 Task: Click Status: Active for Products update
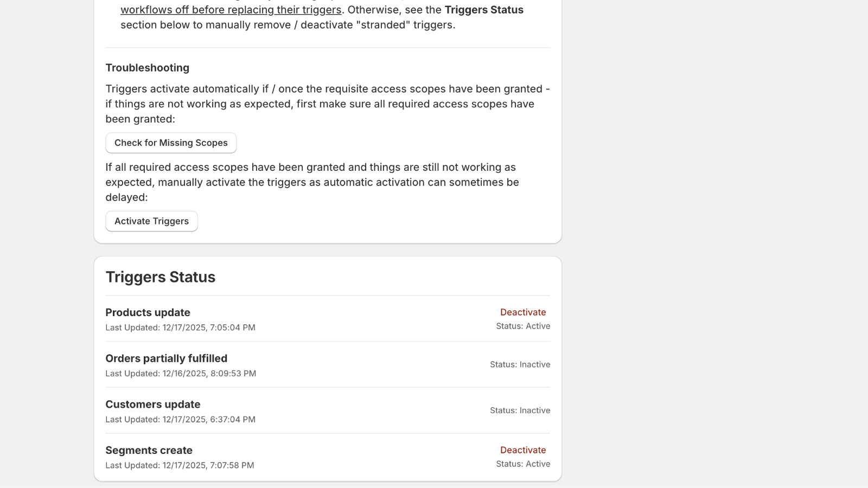tap(522, 326)
